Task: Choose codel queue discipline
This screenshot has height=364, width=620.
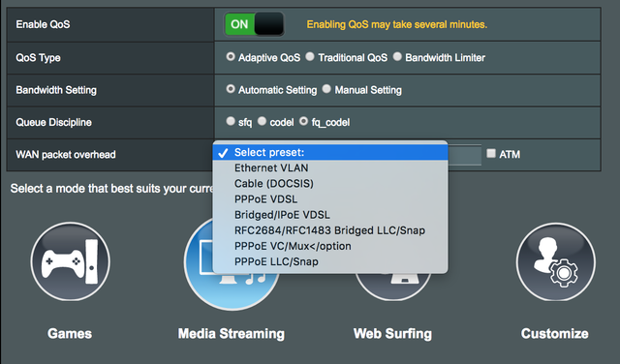Action: (262, 121)
